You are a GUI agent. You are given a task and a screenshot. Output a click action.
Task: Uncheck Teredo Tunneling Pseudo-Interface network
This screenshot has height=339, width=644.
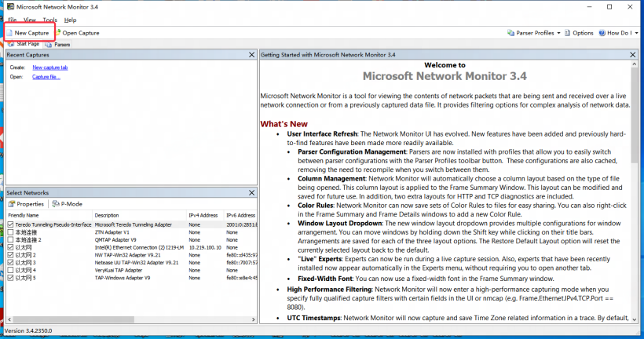11,224
